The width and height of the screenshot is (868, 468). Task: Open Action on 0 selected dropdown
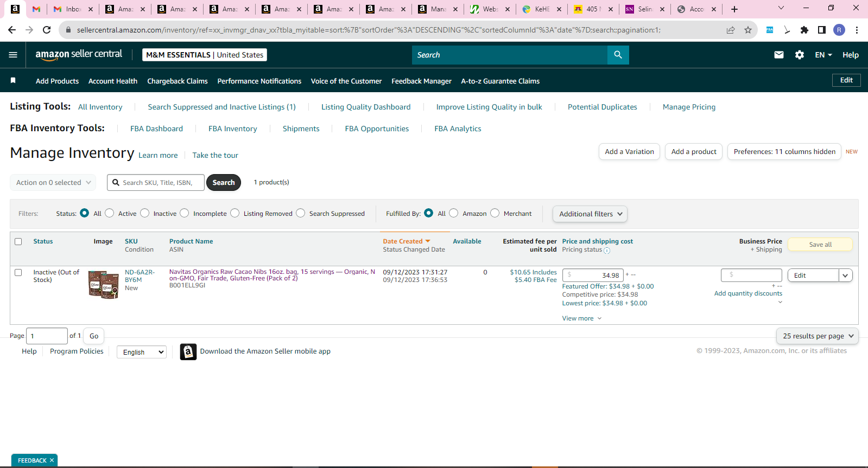coord(53,183)
